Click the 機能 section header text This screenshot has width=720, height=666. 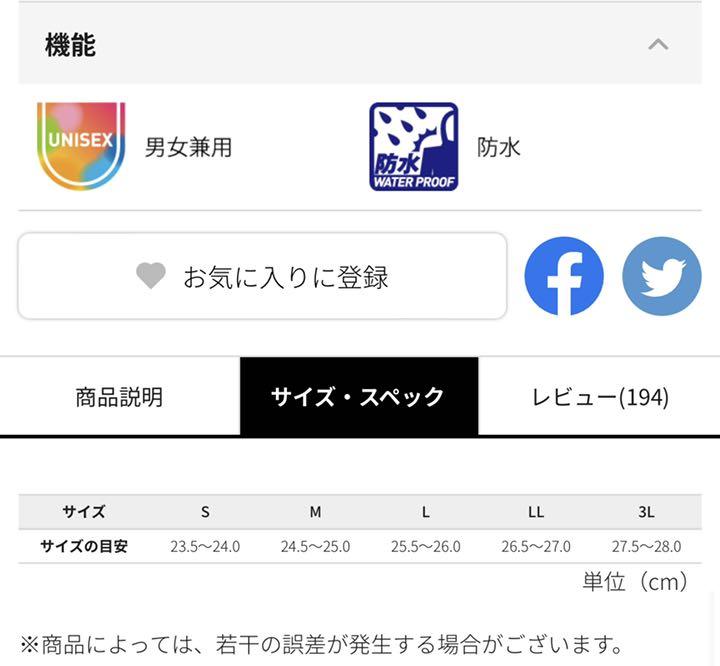70,45
